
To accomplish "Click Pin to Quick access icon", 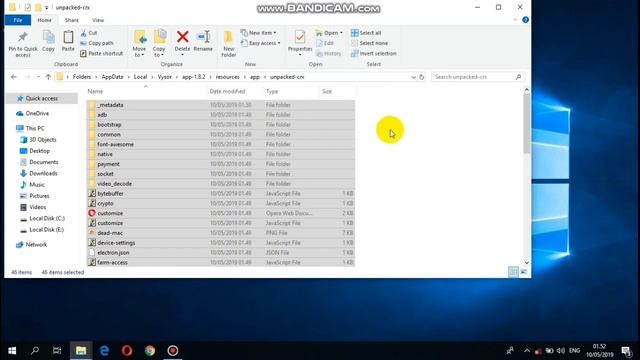I will (22, 37).
